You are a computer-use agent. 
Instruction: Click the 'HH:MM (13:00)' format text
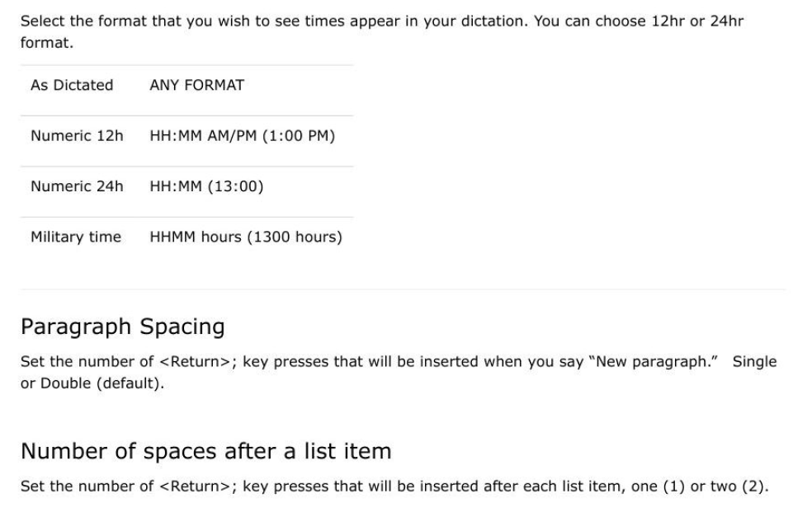click(x=206, y=186)
